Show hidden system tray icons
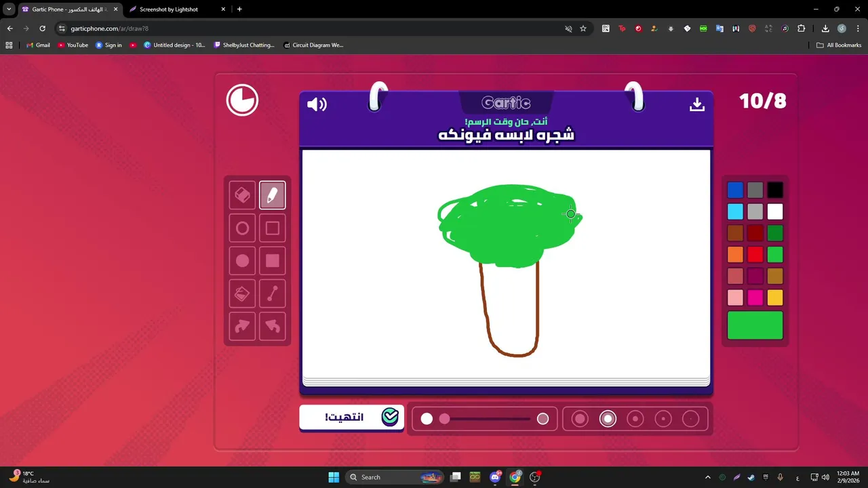 pos(708,477)
